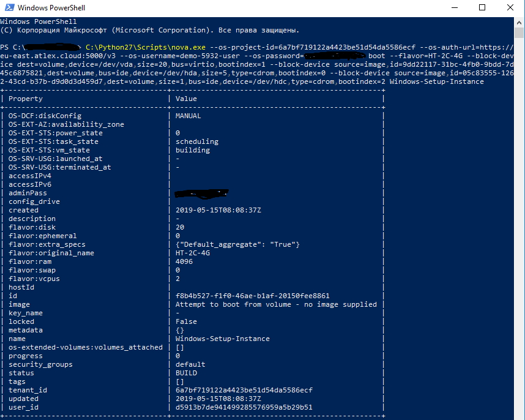Click the 'adminPass' property
525x420 pixels.
(x=28, y=193)
